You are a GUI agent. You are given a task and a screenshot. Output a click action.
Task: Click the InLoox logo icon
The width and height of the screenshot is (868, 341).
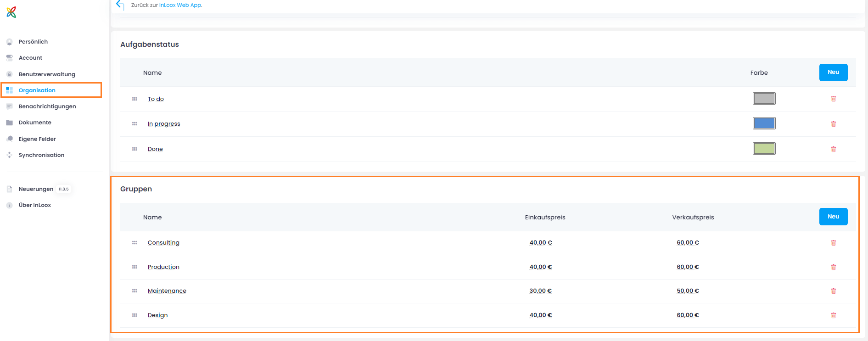tap(11, 12)
